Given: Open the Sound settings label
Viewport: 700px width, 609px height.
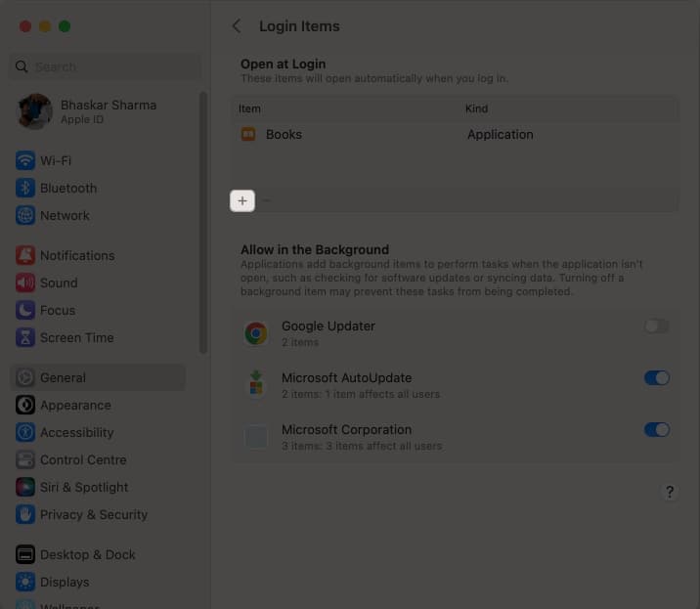Looking at the screenshot, I should [59, 283].
